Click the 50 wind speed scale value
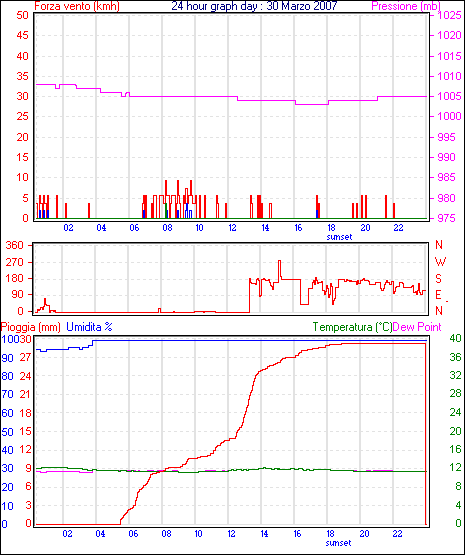The image size is (466, 556). click(22, 15)
